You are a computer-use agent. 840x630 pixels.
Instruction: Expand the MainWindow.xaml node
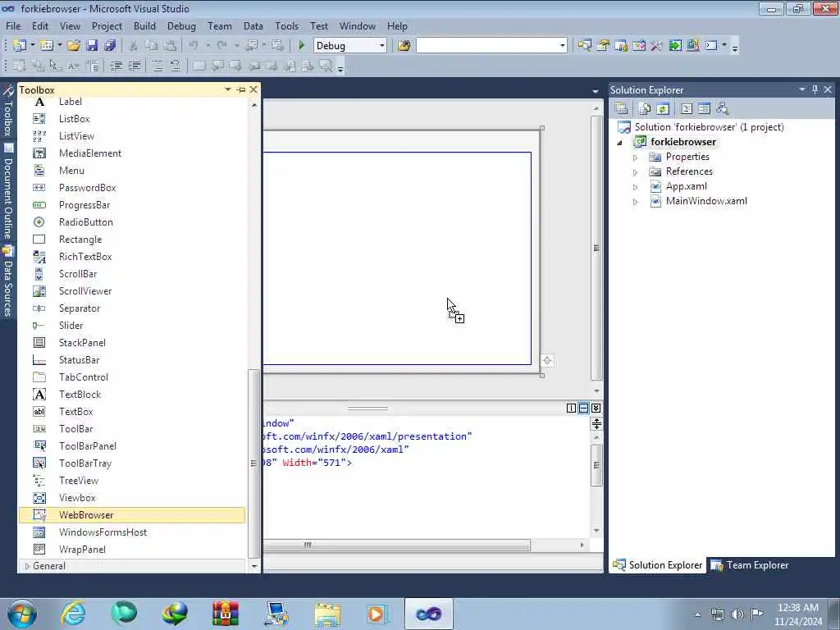pyautogui.click(x=636, y=202)
